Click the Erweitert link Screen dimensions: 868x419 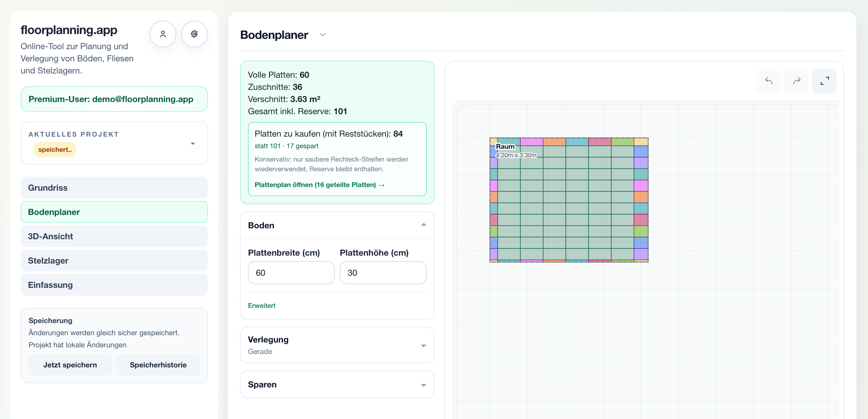tap(261, 305)
